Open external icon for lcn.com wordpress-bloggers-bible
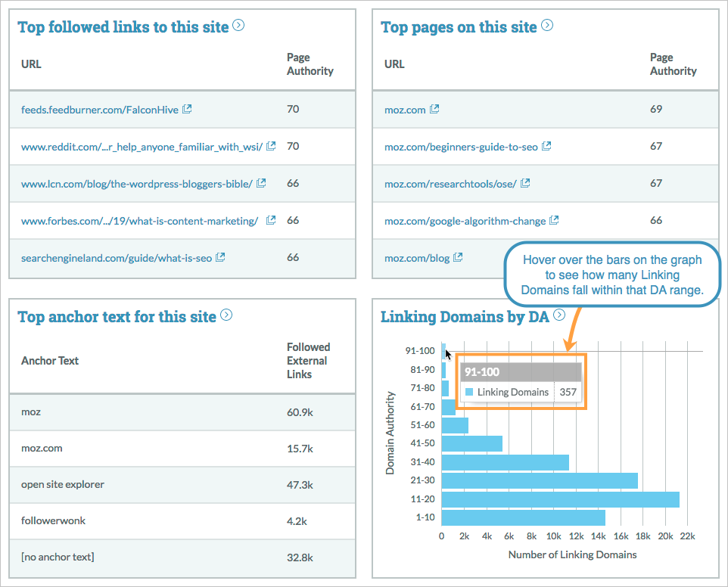Screen dimensions: 728x587 261,183
